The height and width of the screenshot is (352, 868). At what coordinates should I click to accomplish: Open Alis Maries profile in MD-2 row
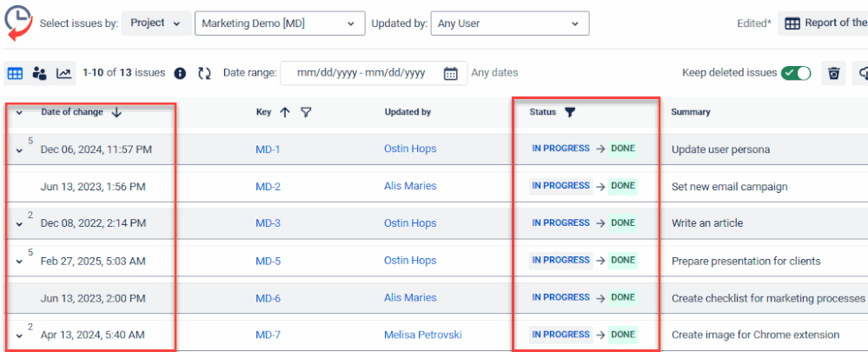click(410, 186)
